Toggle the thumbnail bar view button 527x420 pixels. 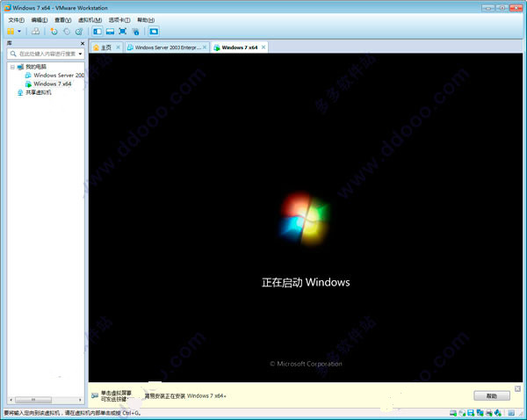pyautogui.click(x=111, y=32)
